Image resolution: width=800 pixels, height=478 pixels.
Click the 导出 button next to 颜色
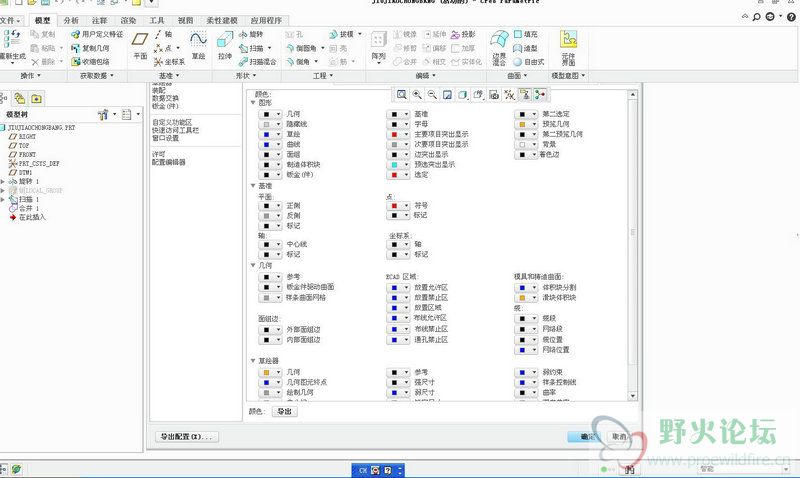[285, 411]
